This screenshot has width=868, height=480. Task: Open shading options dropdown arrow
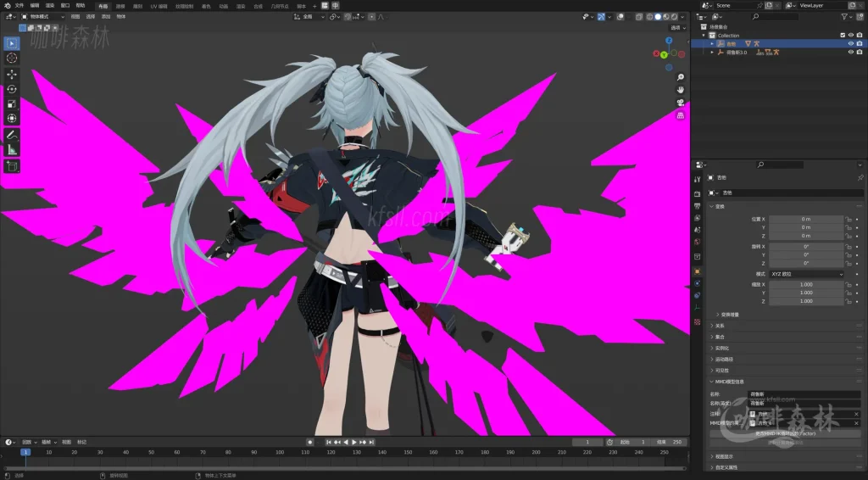click(x=683, y=17)
